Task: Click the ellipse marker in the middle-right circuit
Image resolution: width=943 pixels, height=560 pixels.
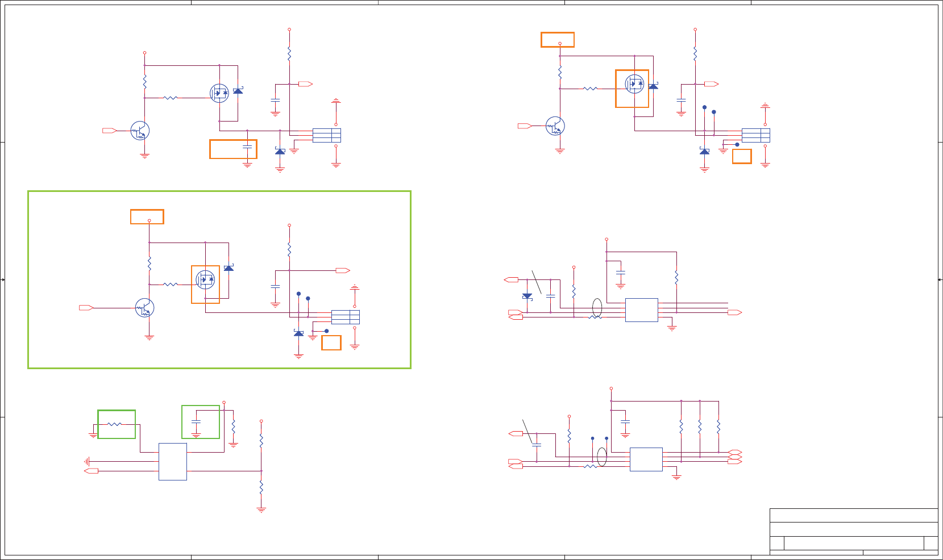Action: pyautogui.click(x=597, y=307)
